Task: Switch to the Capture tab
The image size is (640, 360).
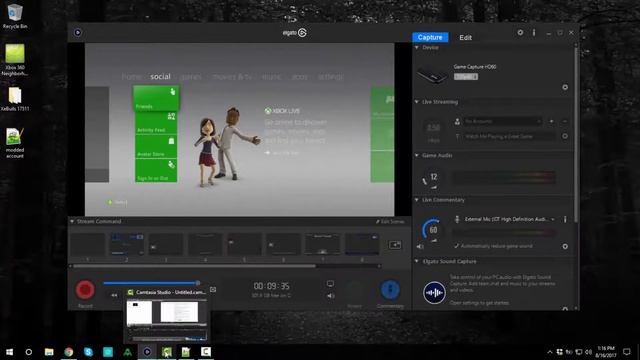Action: 430,37
